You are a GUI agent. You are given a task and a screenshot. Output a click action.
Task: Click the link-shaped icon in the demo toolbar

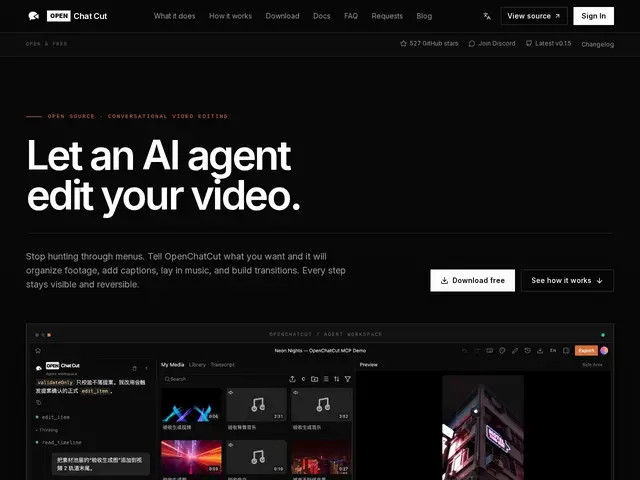coord(515,351)
